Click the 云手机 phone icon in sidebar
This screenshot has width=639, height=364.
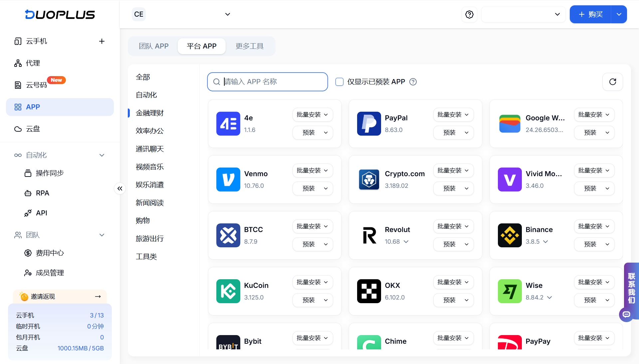coord(18,41)
